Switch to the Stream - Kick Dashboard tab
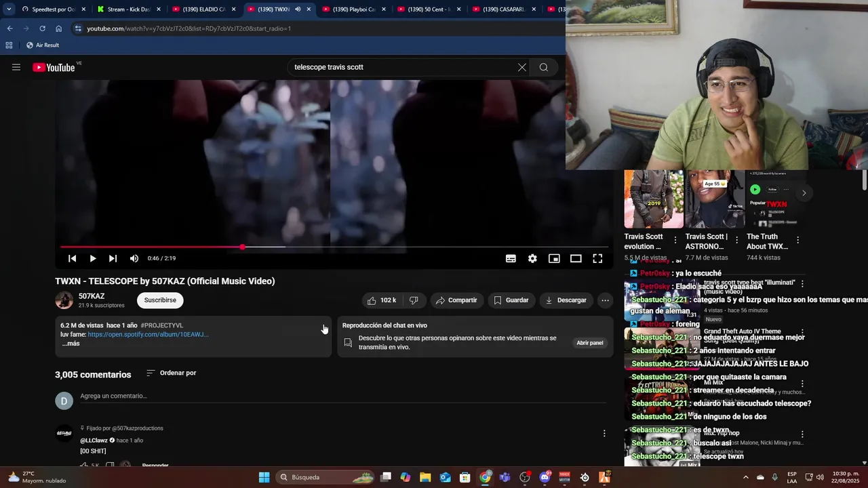The height and width of the screenshot is (488, 868). (x=128, y=9)
